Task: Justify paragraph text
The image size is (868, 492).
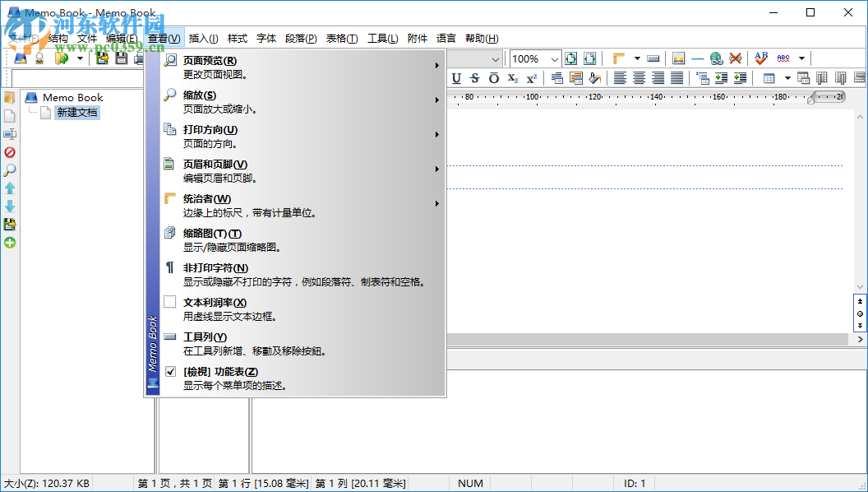Action: tap(676, 78)
